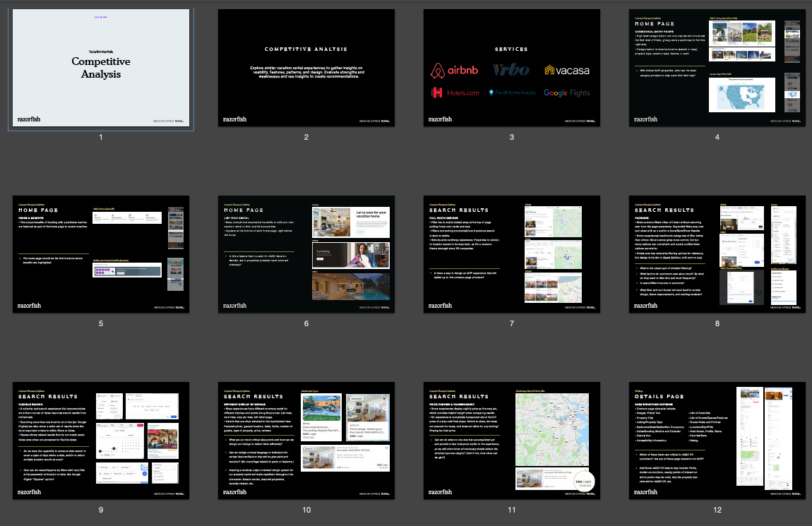Select slide 4 Home Page thumbnail

click(x=717, y=68)
